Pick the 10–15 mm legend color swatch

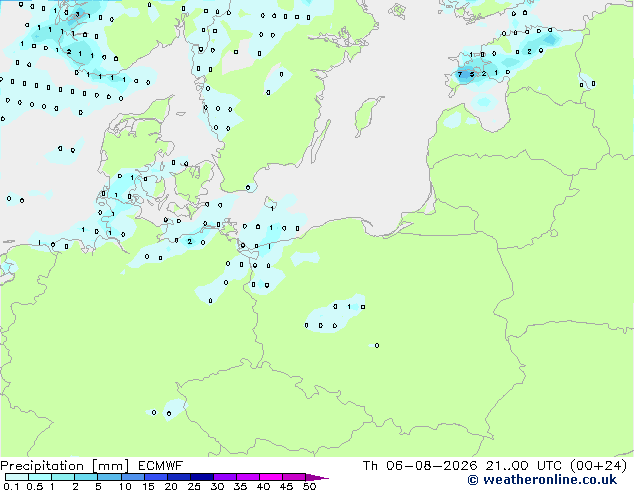pyautogui.click(x=132, y=477)
